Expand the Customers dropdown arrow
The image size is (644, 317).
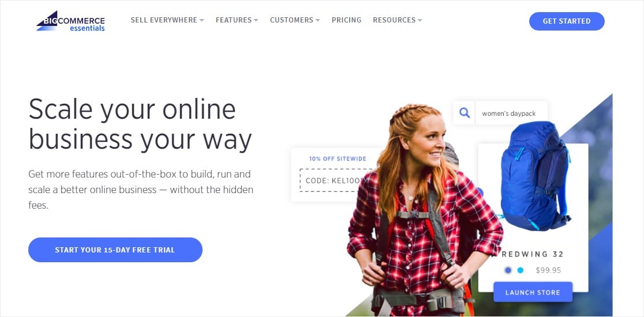click(x=317, y=20)
